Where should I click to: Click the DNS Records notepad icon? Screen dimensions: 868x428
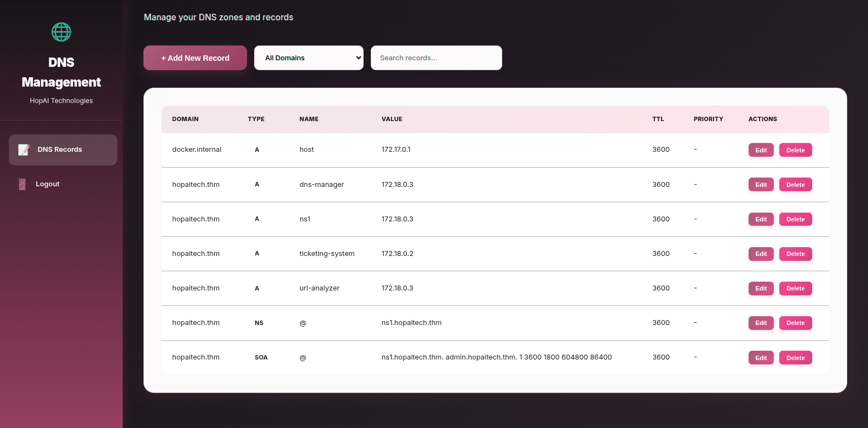[24, 150]
